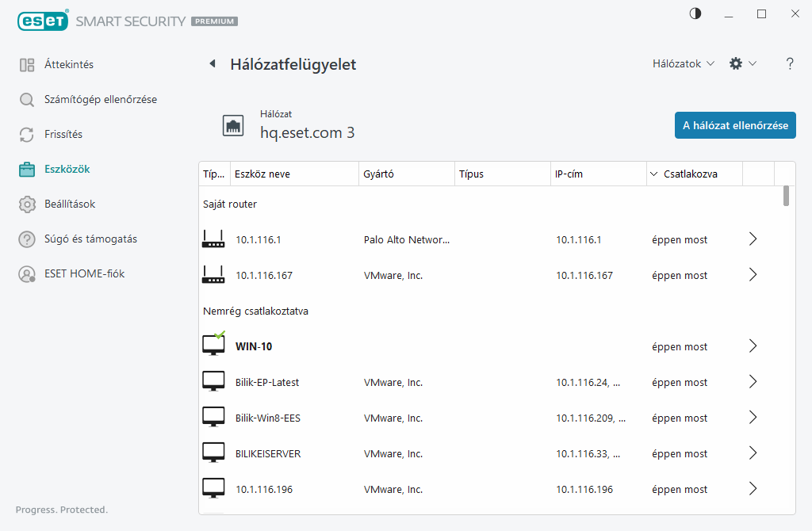The height and width of the screenshot is (531, 812).
Task: Open ESET HOME-fiók account page
Action: click(84, 273)
